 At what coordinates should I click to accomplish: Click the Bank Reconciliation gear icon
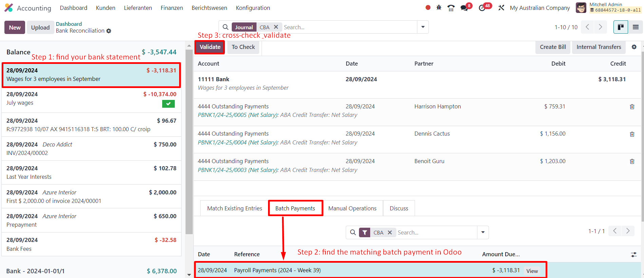[109, 31]
